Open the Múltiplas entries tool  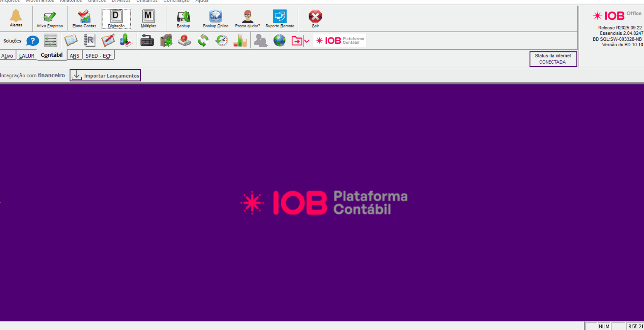(148, 19)
